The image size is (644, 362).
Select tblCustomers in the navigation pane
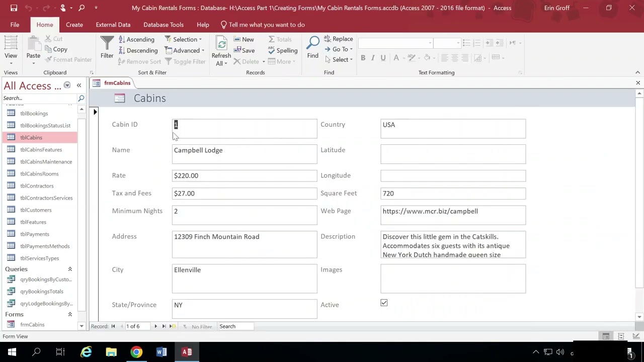coord(36,210)
